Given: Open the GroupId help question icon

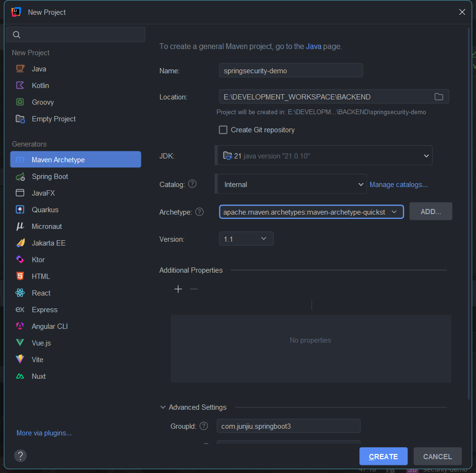Looking at the screenshot, I should tap(204, 426).
